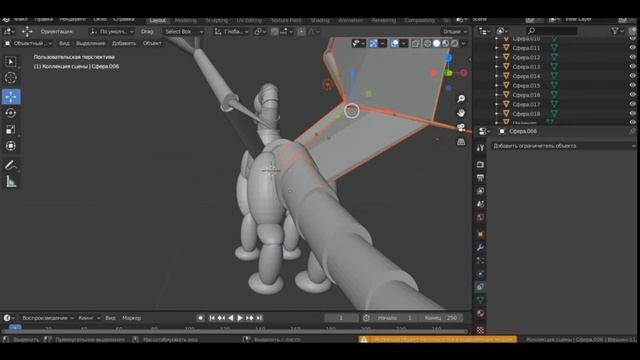Open the Object Constraints tab icon
Viewport: 640px width, 360px height.
coord(480,287)
